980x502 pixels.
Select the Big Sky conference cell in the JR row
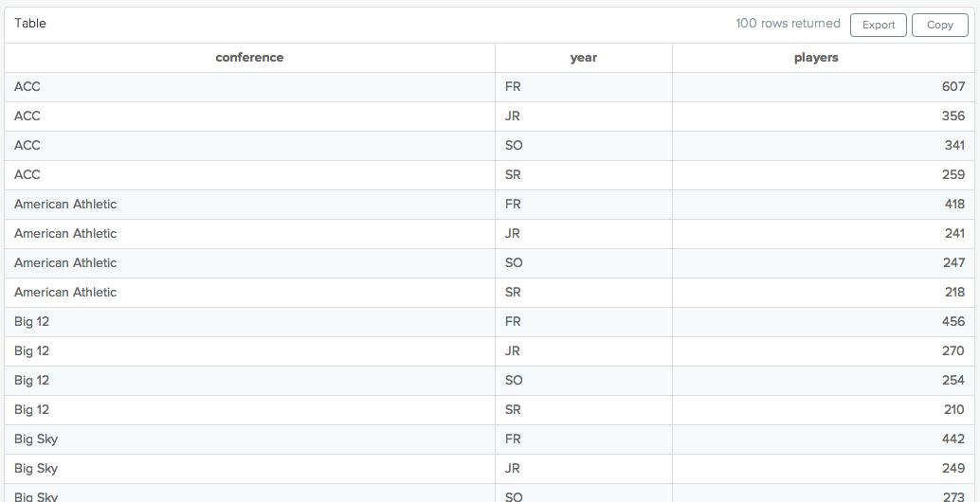[x=36, y=469]
